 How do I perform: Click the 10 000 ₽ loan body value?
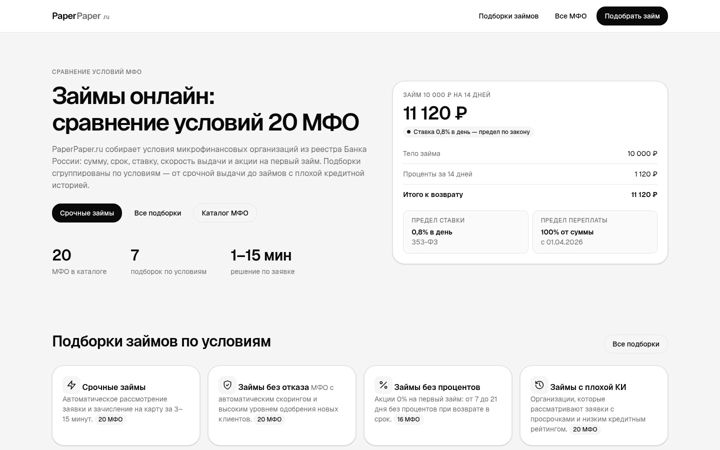coord(642,153)
